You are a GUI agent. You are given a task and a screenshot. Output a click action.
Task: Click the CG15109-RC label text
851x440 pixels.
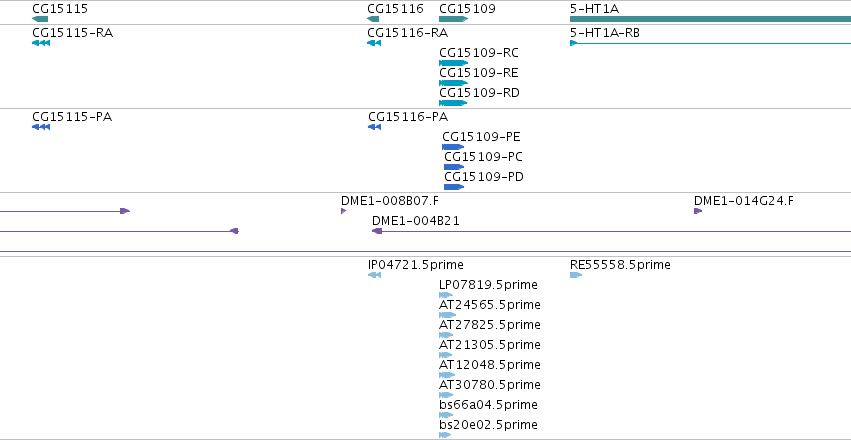(x=479, y=53)
